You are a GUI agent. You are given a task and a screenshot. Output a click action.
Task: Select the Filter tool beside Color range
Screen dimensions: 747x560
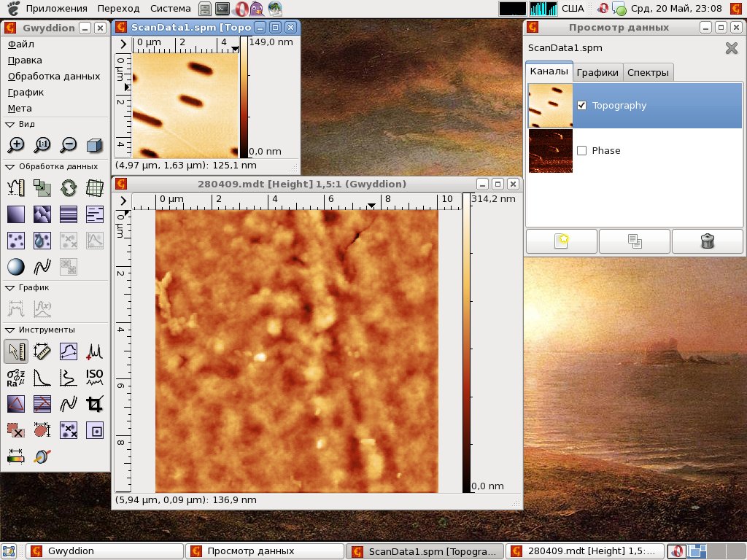(x=42, y=456)
